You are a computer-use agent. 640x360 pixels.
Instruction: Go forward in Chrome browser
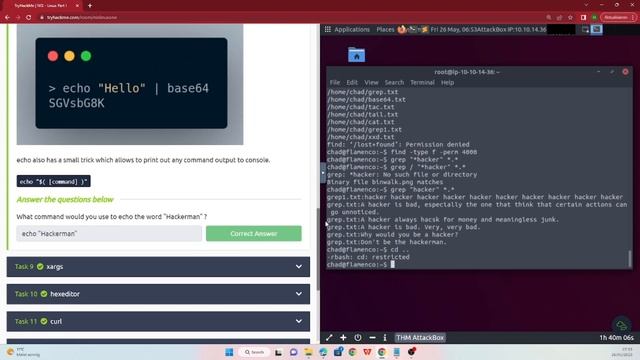18,18
